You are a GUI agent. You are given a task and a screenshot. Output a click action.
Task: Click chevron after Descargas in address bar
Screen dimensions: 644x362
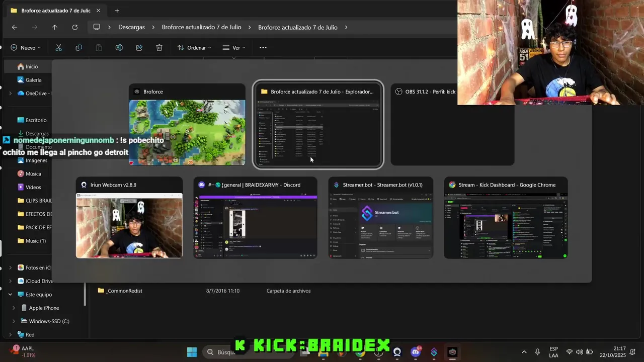click(153, 27)
